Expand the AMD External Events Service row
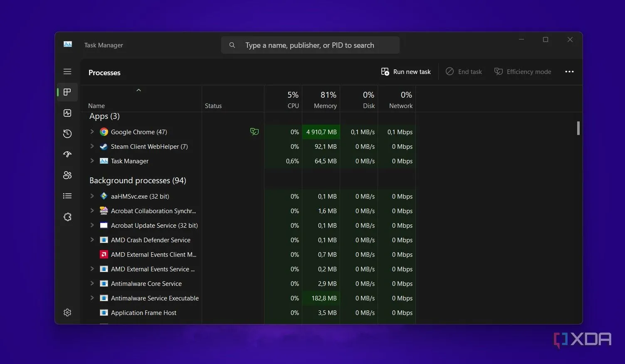Screen dimensions: 625x364 pyautogui.click(x=92, y=269)
